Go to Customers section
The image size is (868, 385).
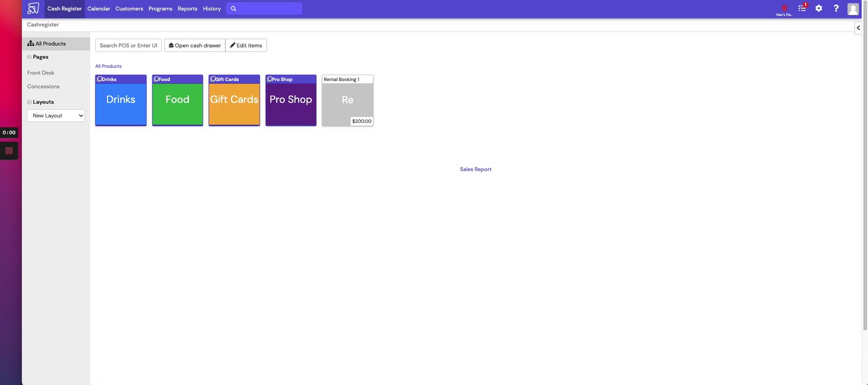point(129,9)
